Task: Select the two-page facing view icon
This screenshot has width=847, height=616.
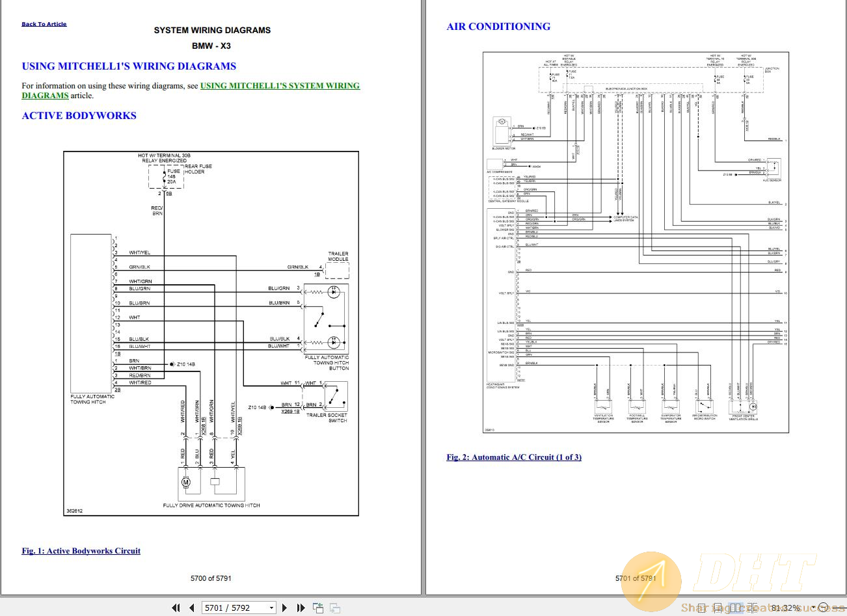Action: [736, 608]
